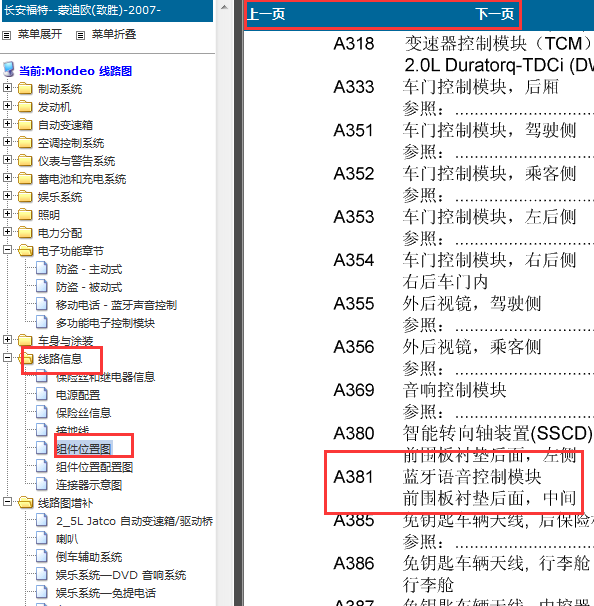
Task: Click the page icon for 喇叭
Action: click(42, 538)
